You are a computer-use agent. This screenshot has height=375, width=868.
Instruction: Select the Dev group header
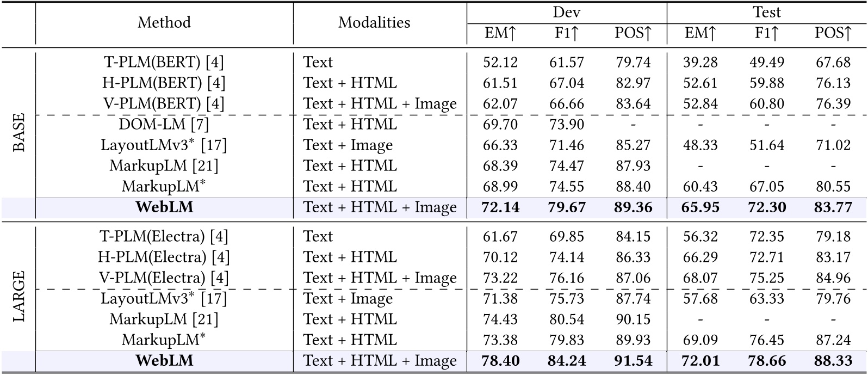tap(567, 12)
